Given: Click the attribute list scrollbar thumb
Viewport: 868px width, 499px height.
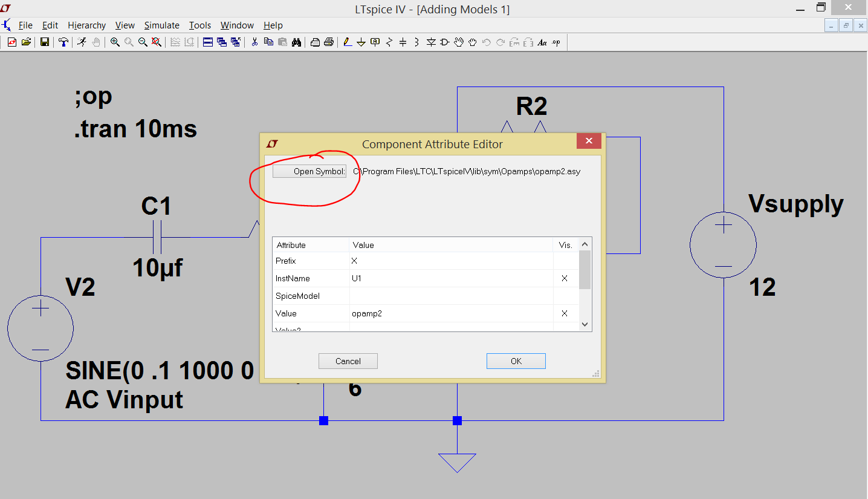Looking at the screenshot, I should (585, 270).
